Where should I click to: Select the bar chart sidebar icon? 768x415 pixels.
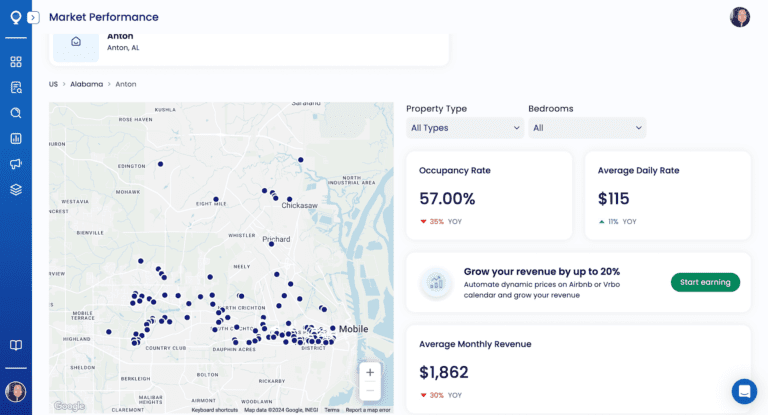point(16,138)
